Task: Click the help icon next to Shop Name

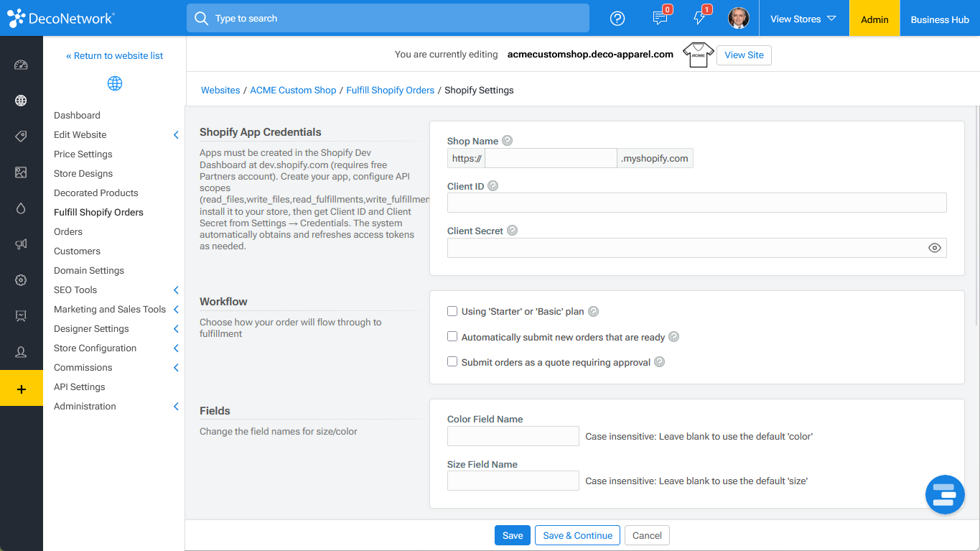Action: pos(508,141)
